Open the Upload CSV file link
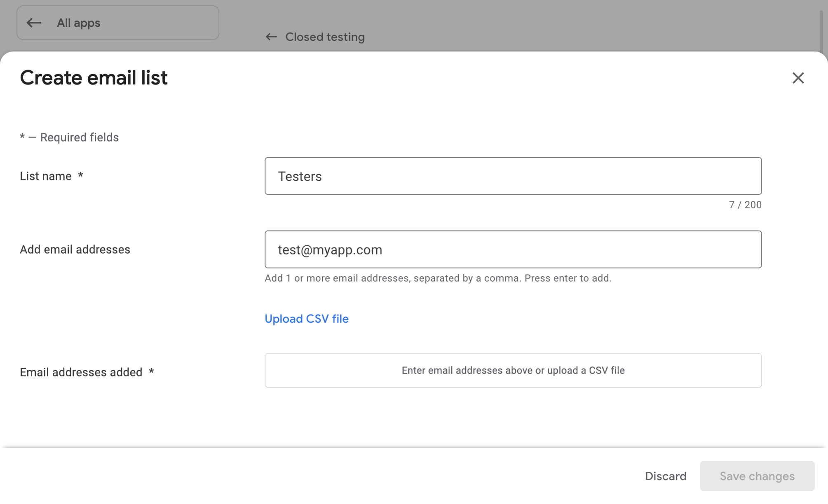 [307, 319]
